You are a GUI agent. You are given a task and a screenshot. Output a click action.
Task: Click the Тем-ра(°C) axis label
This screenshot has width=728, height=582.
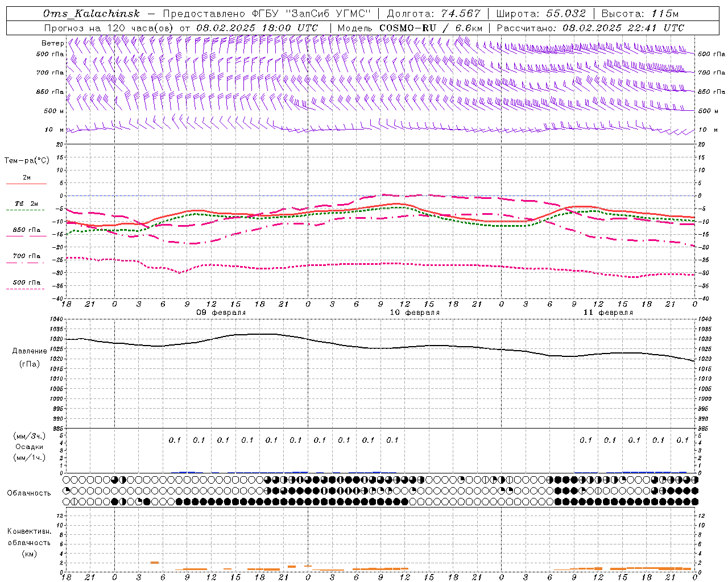pyautogui.click(x=27, y=161)
